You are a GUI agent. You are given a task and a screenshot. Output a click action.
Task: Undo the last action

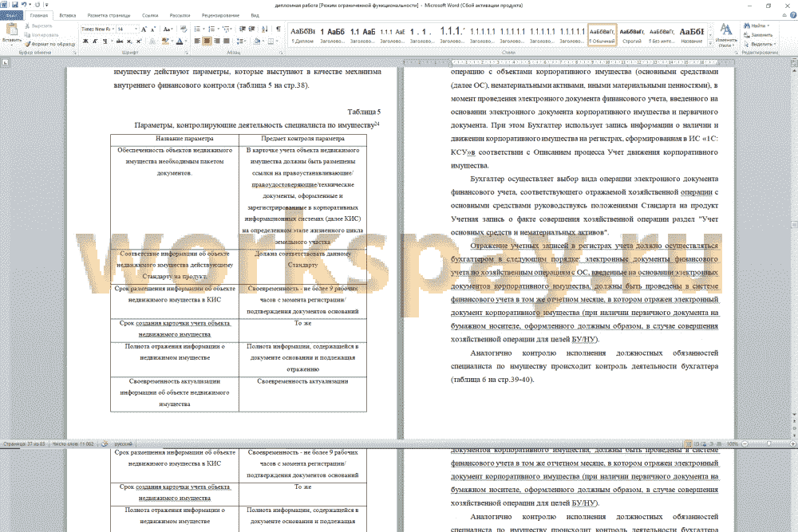(x=23, y=5)
